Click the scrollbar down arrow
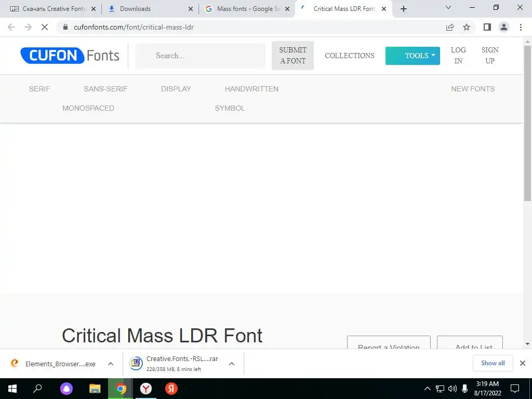This screenshot has width=532, height=399. pyautogui.click(x=527, y=344)
